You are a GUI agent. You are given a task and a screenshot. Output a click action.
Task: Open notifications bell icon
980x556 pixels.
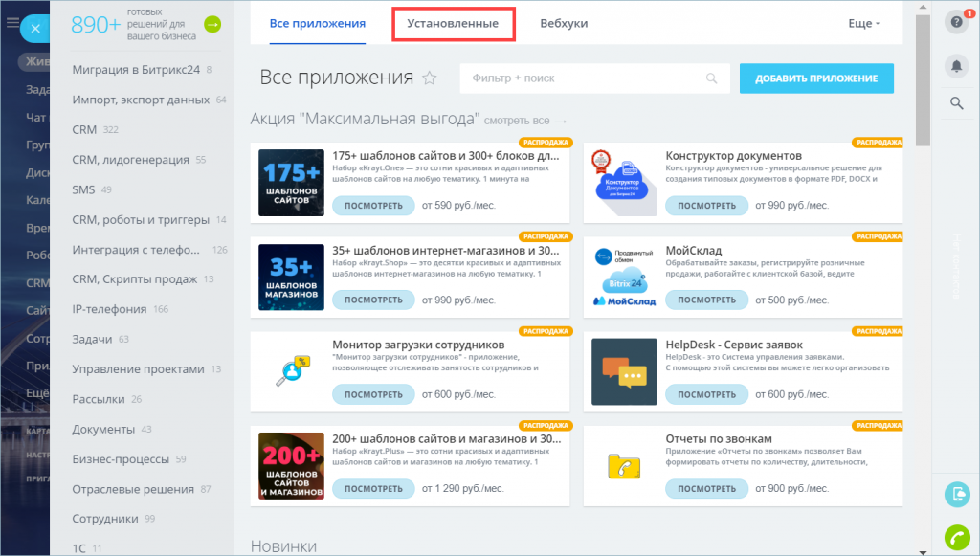click(956, 66)
